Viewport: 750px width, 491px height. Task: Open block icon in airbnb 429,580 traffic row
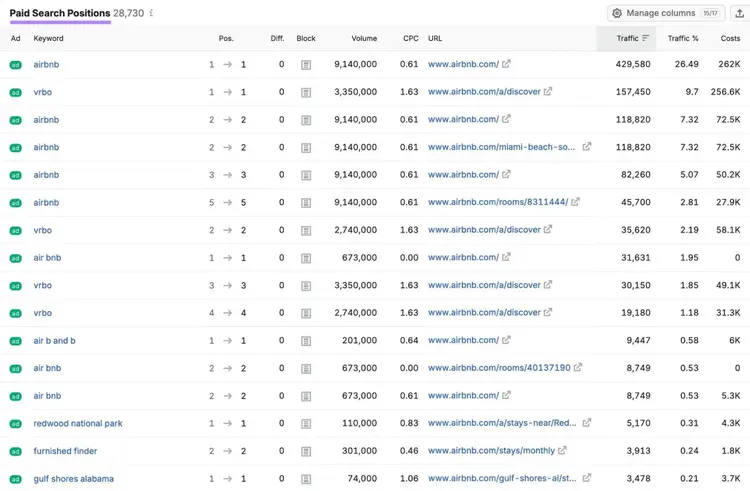coord(306,65)
